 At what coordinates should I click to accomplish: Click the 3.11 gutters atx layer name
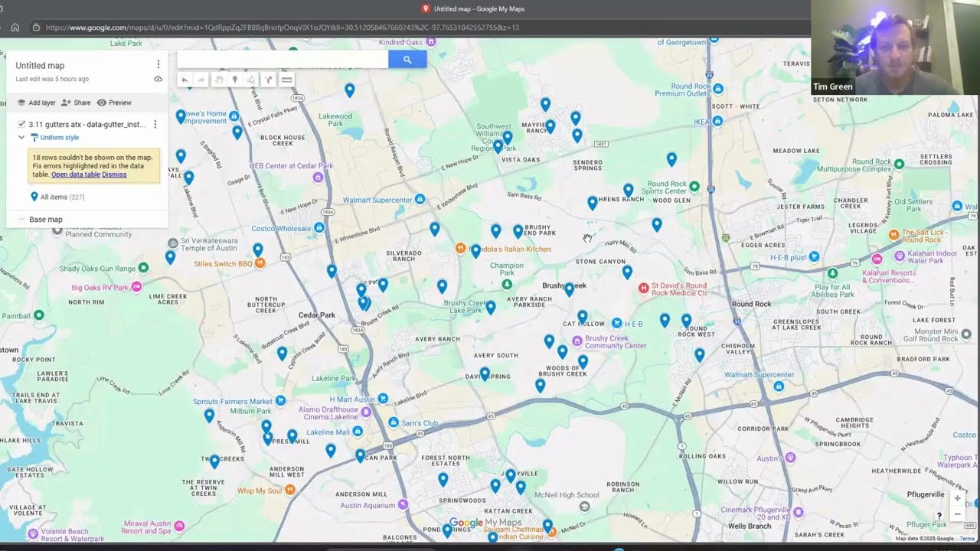click(x=87, y=124)
